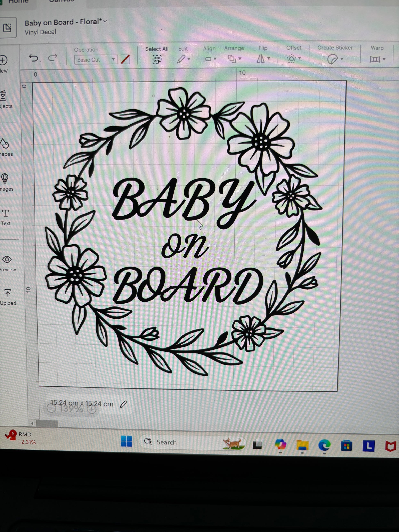Expand the project name dropdown chevron

(105, 21)
